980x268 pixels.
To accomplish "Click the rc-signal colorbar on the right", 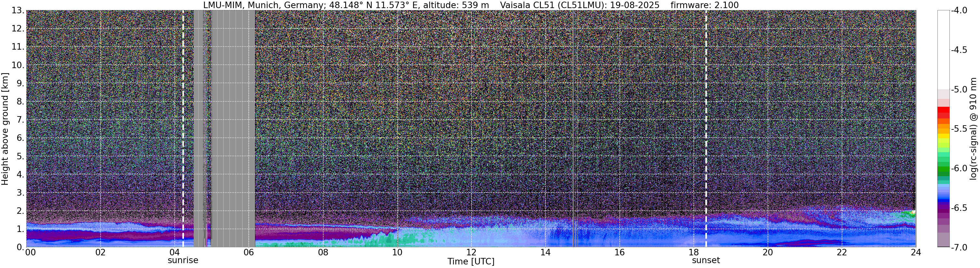I will tap(943, 129).
